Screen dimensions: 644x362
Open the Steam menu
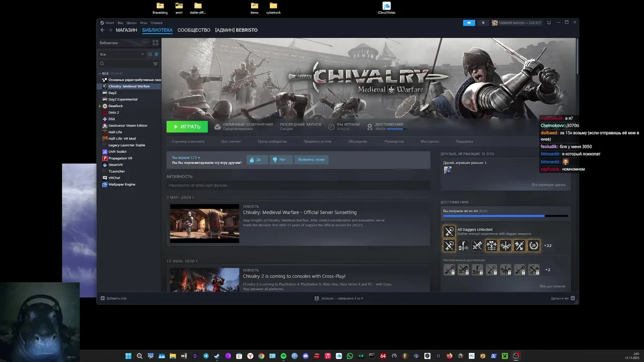107,23
